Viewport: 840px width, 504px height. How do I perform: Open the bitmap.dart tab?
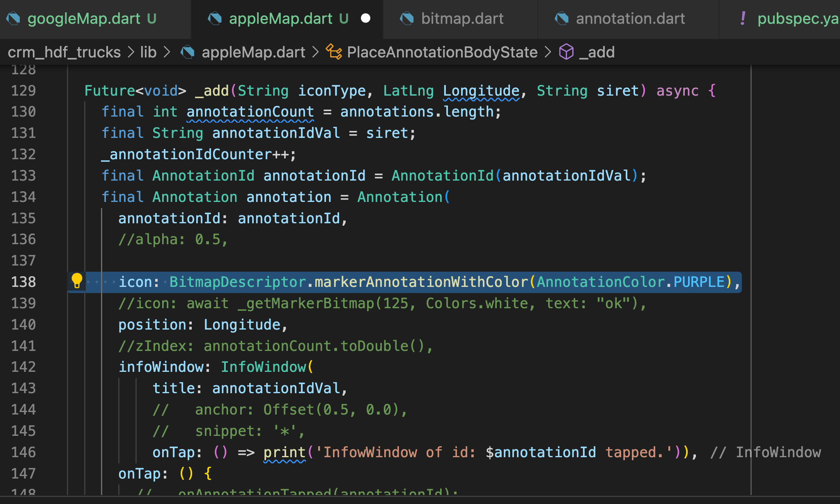pos(462,18)
